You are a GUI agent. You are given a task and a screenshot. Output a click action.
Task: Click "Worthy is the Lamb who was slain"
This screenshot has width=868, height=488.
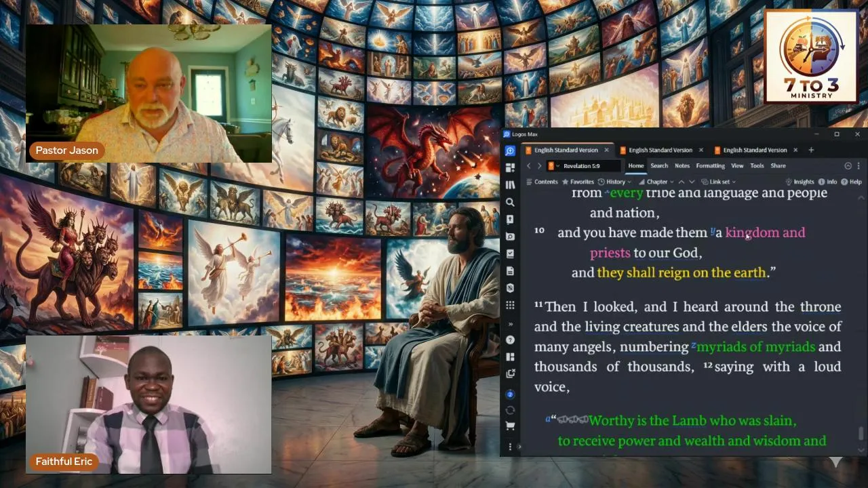pos(692,421)
